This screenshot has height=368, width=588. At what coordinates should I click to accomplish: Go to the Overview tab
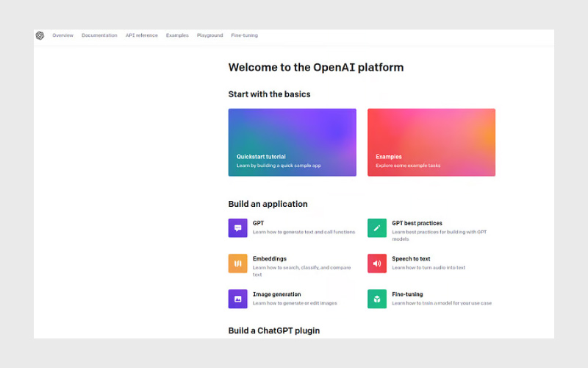coord(62,35)
